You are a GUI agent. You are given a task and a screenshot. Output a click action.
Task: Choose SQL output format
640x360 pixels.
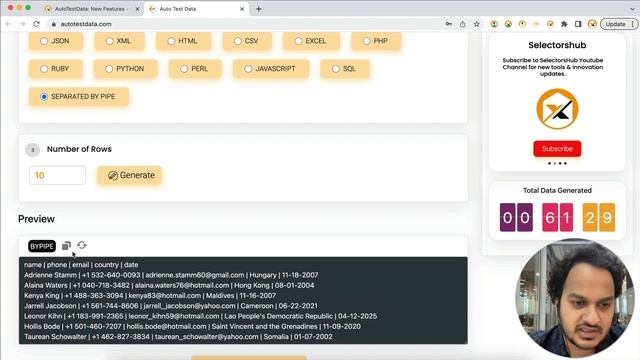tap(336, 69)
